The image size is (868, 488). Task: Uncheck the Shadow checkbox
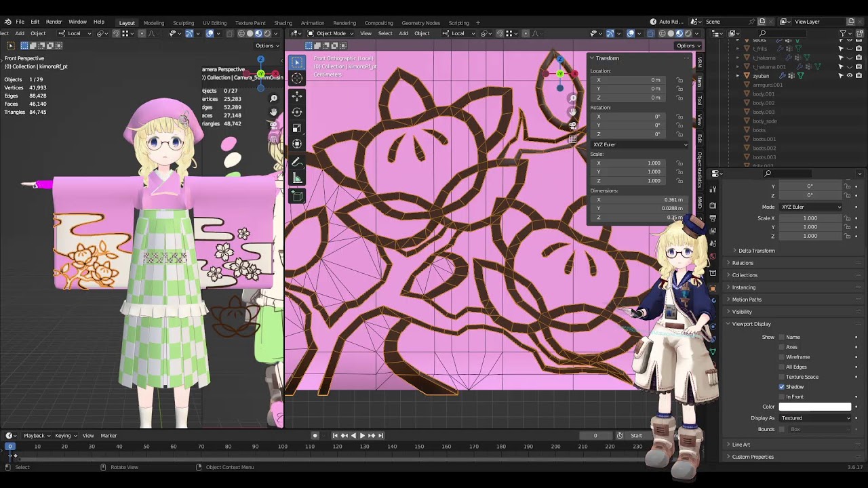[x=781, y=387]
